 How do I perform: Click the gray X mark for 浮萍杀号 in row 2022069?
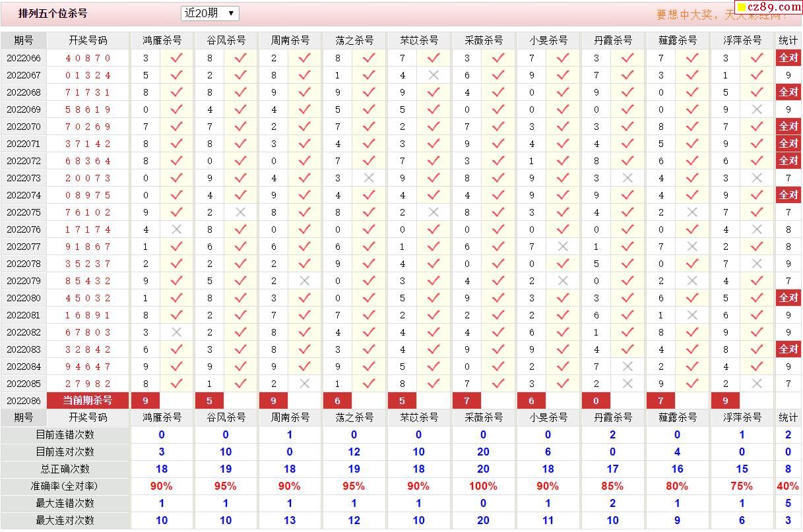[x=757, y=109]
